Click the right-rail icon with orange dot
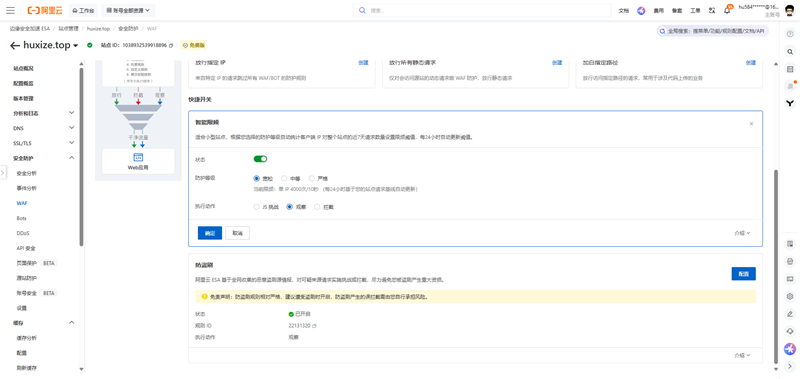 click(x=790, y=86)
